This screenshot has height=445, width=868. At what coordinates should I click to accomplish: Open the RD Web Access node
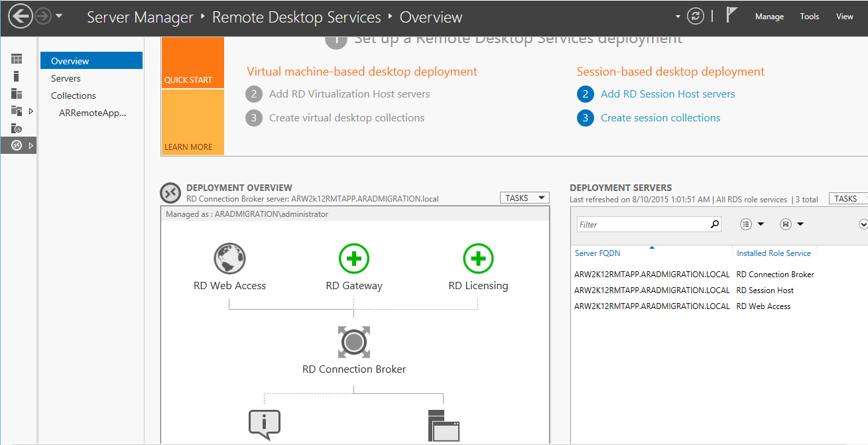coord(229,259)
